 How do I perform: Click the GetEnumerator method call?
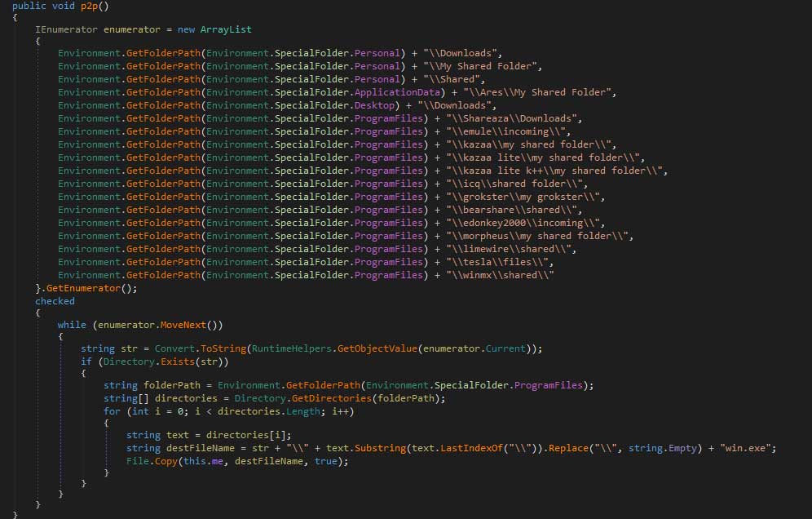coord(83,288)
